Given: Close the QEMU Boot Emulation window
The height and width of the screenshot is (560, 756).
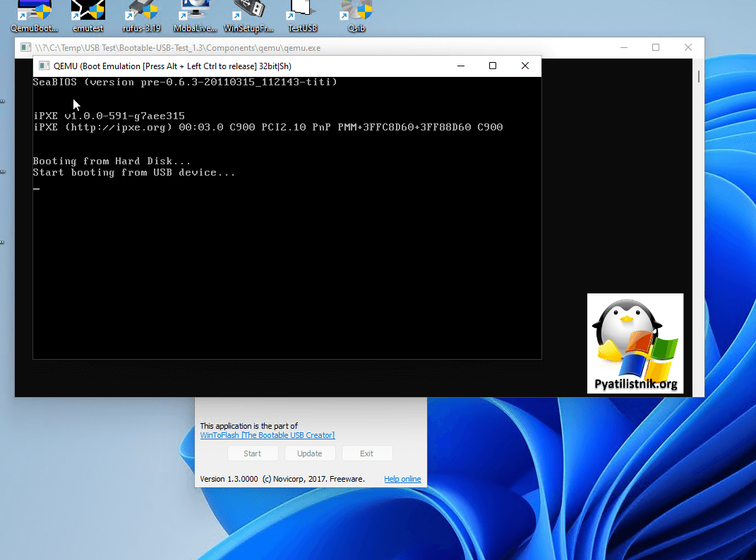Looking at the screenshot, I should 524,66.
